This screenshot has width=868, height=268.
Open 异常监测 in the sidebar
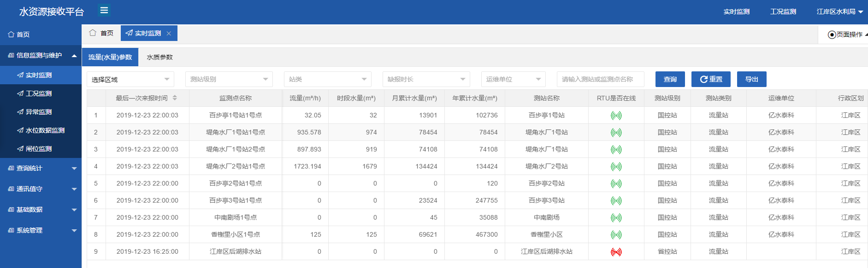point(39,112)
